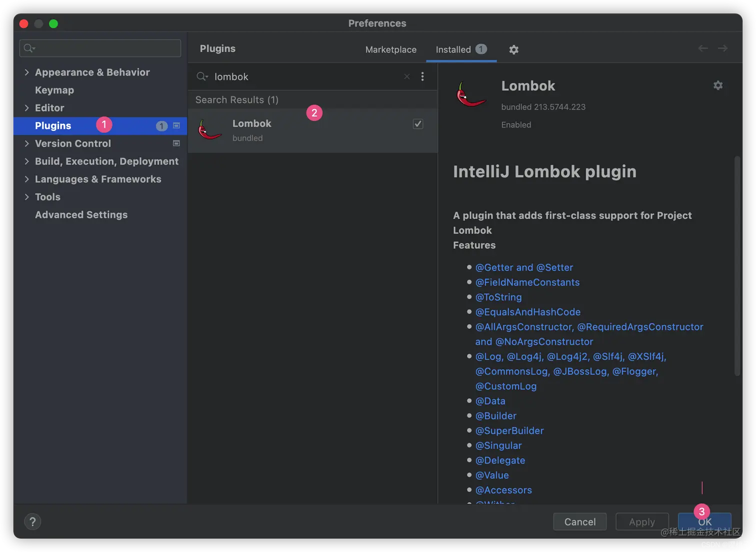The width and height of the screenshot is (756, 552).
Task: Click the bundled 213.5744.223 version text
Action: [543, 107]
